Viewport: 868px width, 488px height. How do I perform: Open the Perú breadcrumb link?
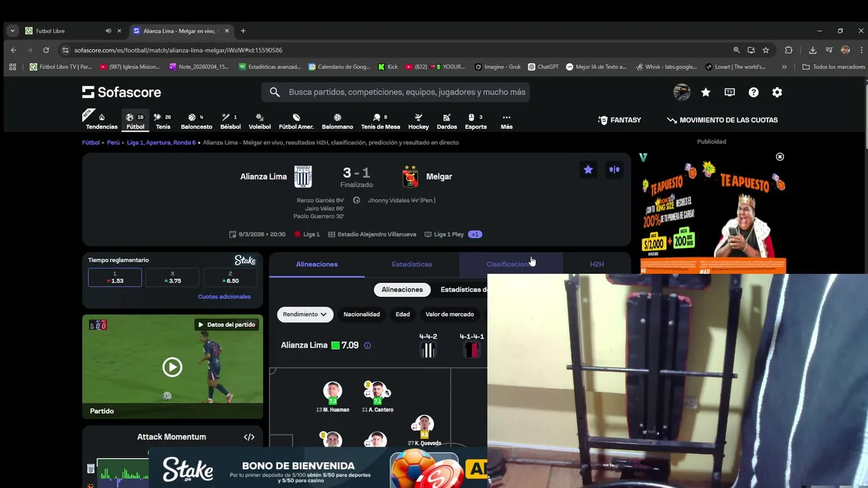pos(113,143)
